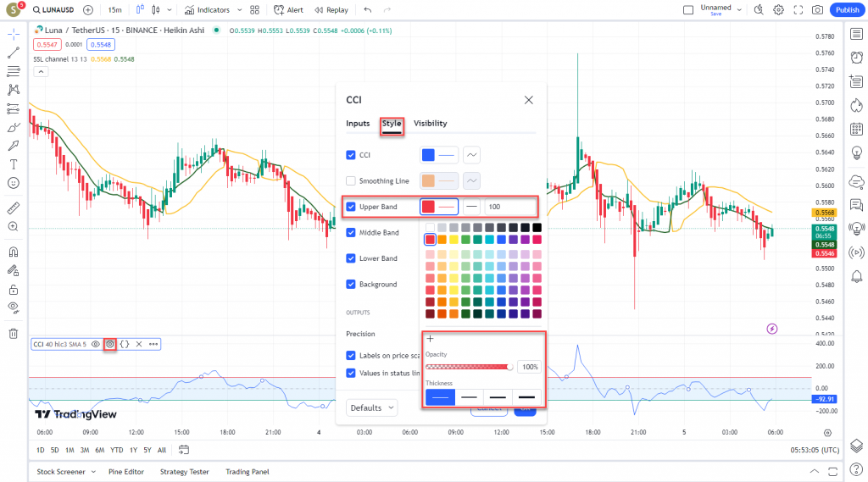Open the help center question icon
This screenshot has width=868, height=482.
856,470
